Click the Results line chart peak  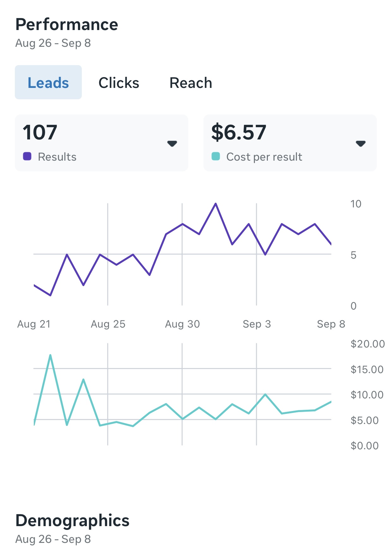point(215,204)
